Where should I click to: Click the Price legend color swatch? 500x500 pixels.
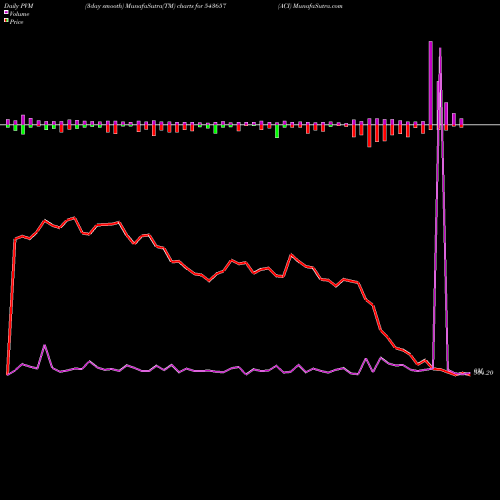pos(6,21)
